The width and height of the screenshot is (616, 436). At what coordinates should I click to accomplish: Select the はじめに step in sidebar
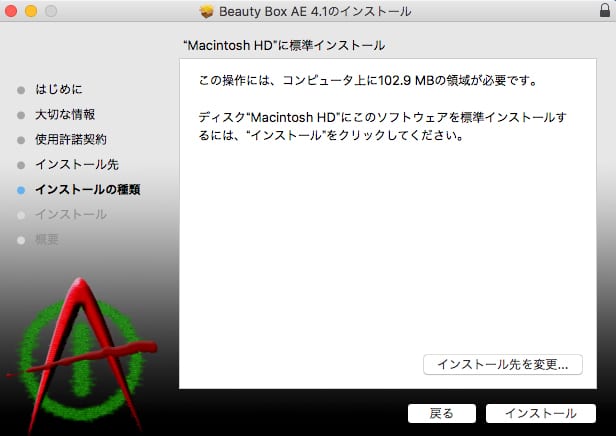[59, 89]
